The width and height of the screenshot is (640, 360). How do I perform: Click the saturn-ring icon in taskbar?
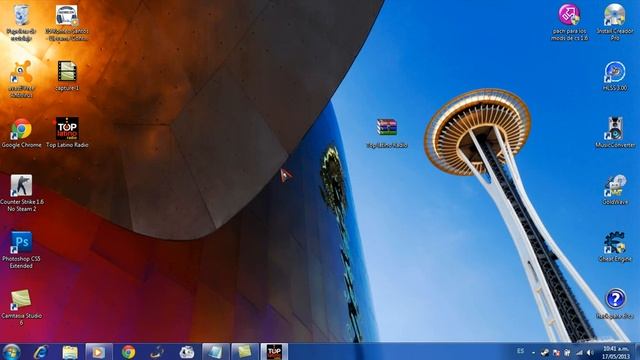(157, 352)
